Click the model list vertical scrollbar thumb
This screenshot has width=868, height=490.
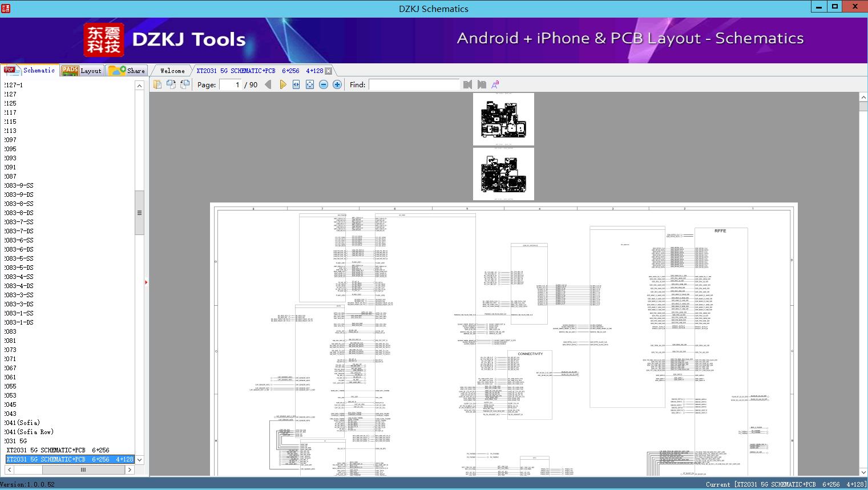point(139,213)
